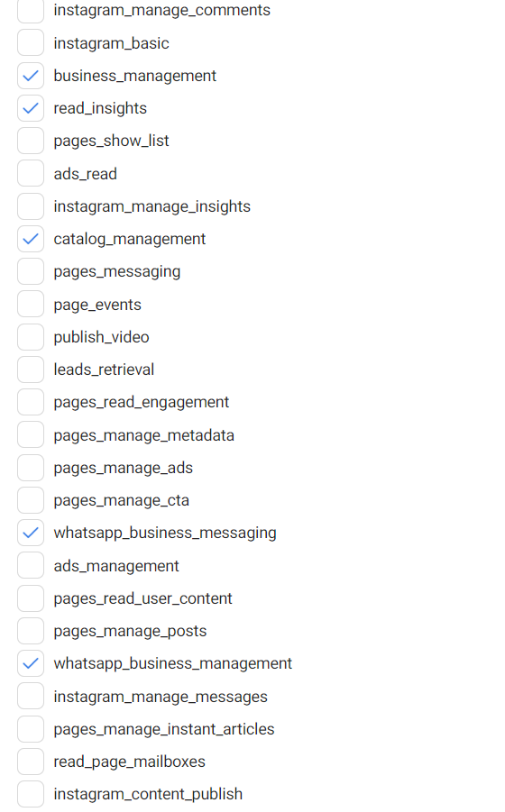Screen dimensions: 505x812
Task: Check the instagram_manage_comments checkbox
Action: pyautogui.click(x=31, y=10)
